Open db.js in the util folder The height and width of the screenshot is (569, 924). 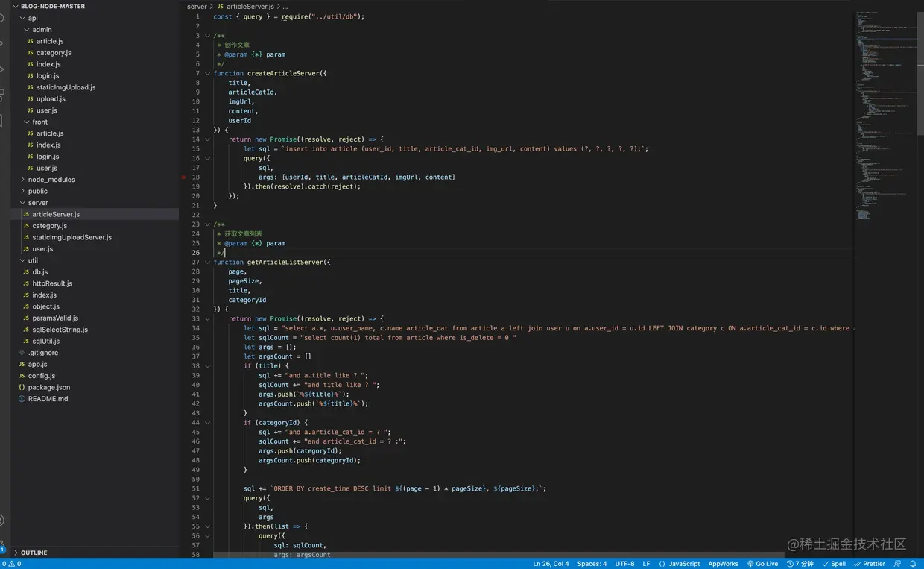(40, 272)
